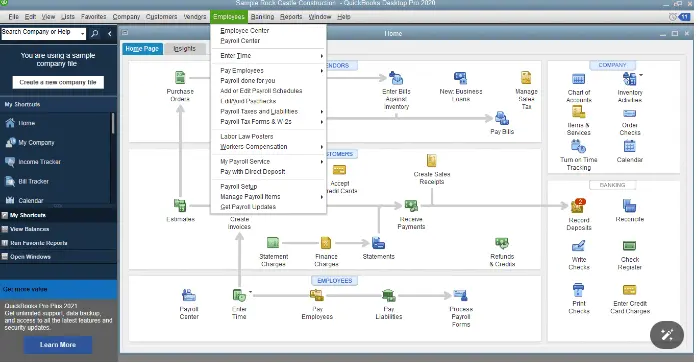Click the Statement Charges icon
This screenshot has height=363, width=698.
(x=273, y=243)
